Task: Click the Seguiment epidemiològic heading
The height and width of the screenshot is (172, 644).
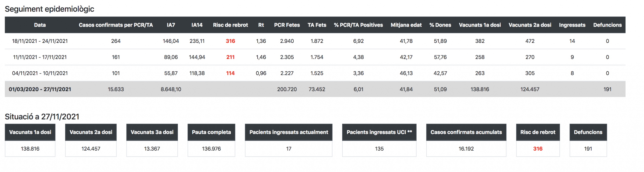Action: (x=49, y=9)
